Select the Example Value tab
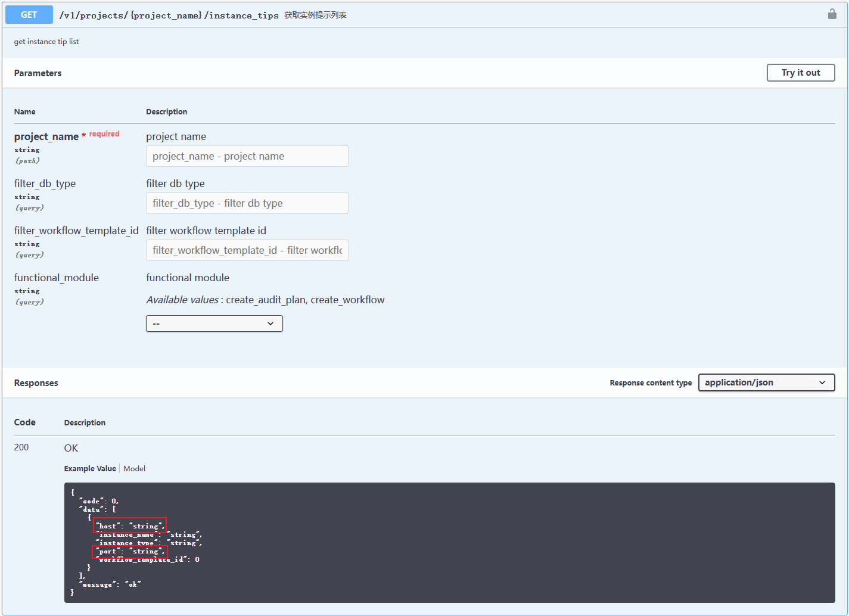849x616 pixels. (89, 468)
